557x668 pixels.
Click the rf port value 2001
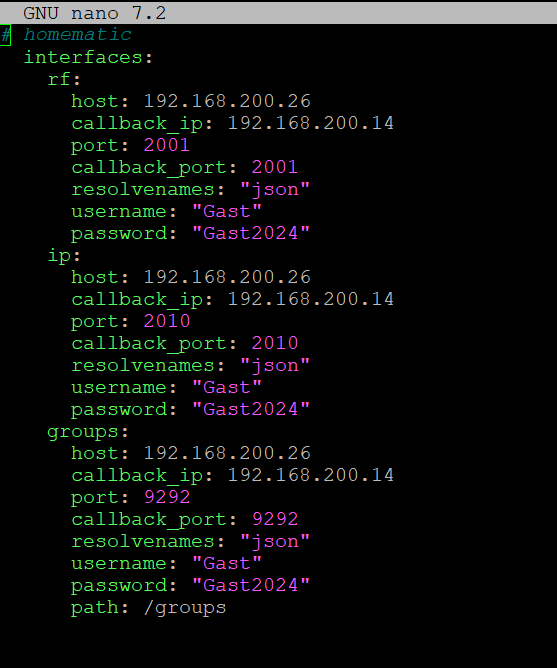167,145
